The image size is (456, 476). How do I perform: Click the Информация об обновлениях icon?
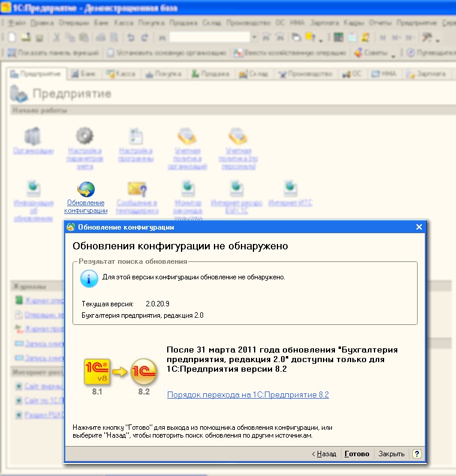pos(34,189)
